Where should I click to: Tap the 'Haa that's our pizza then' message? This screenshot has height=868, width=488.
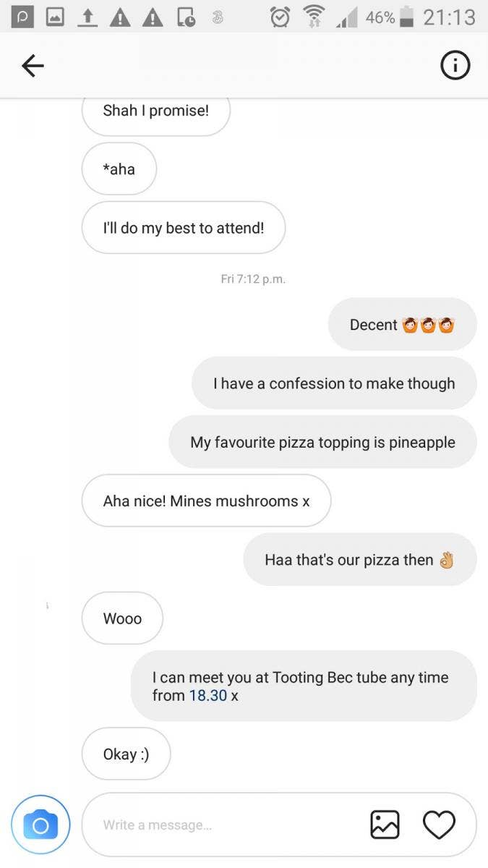359,560
